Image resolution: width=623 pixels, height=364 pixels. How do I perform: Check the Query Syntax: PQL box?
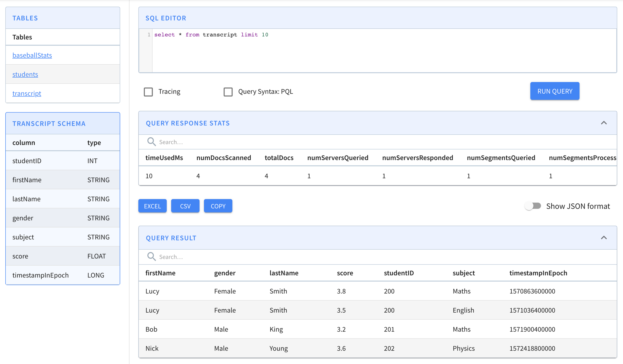[228, 92]
